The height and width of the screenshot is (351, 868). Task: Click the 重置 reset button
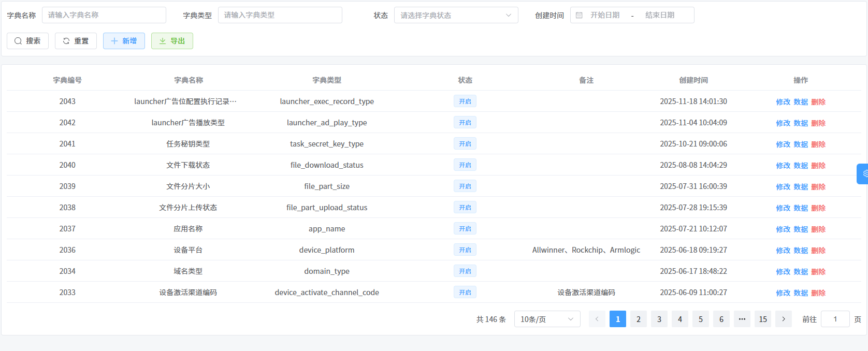[76, 41]
